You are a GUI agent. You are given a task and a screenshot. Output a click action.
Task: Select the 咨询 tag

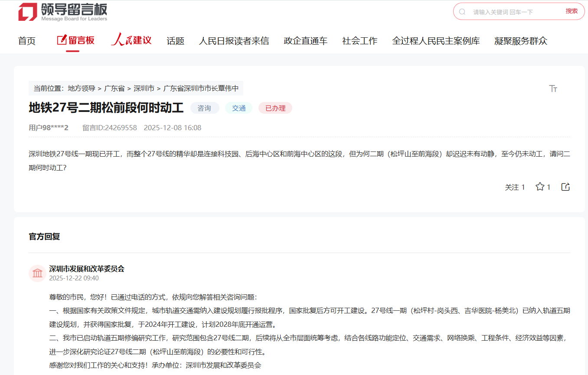coord(204,108)
